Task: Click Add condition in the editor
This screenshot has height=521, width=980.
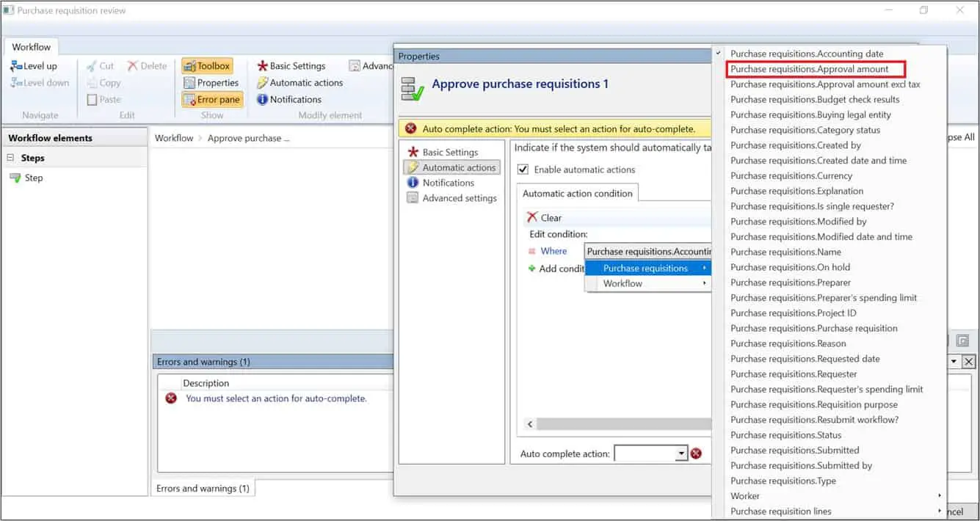Action: (561, 267)
